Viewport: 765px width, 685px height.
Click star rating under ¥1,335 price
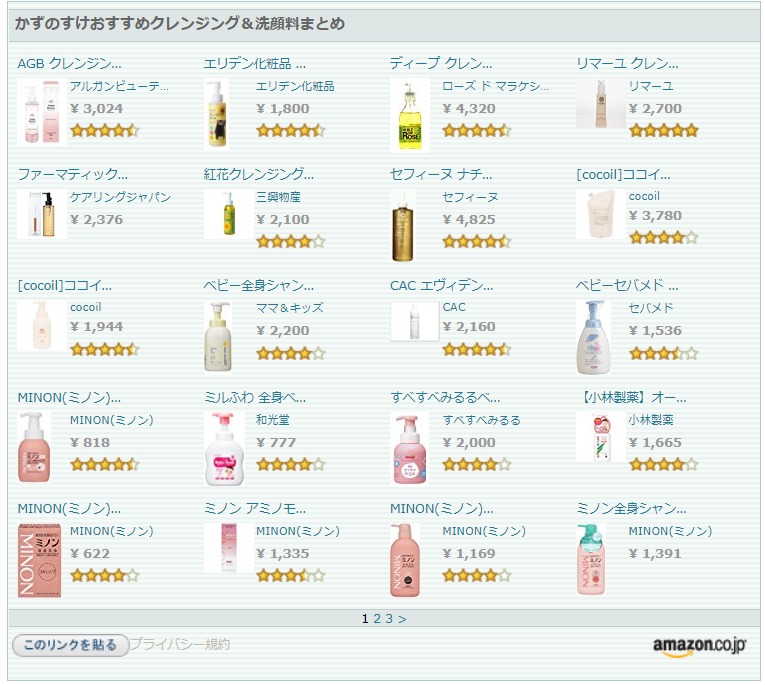point(291,575)
